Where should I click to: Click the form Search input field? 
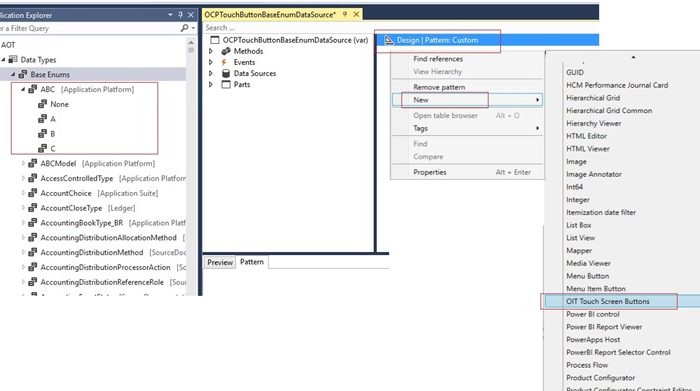(x=289, y=28)
